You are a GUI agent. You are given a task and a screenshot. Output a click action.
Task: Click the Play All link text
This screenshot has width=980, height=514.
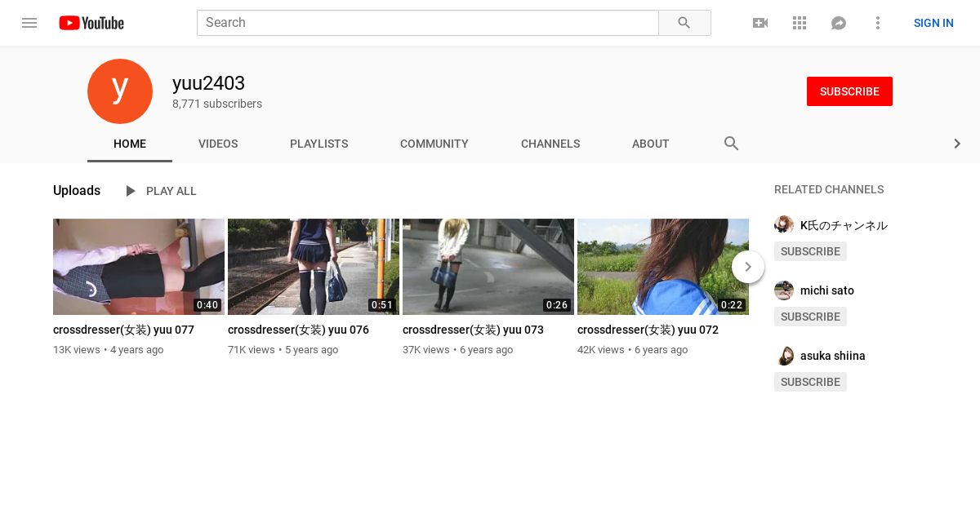pyautogui.click(x=171, y=191)
